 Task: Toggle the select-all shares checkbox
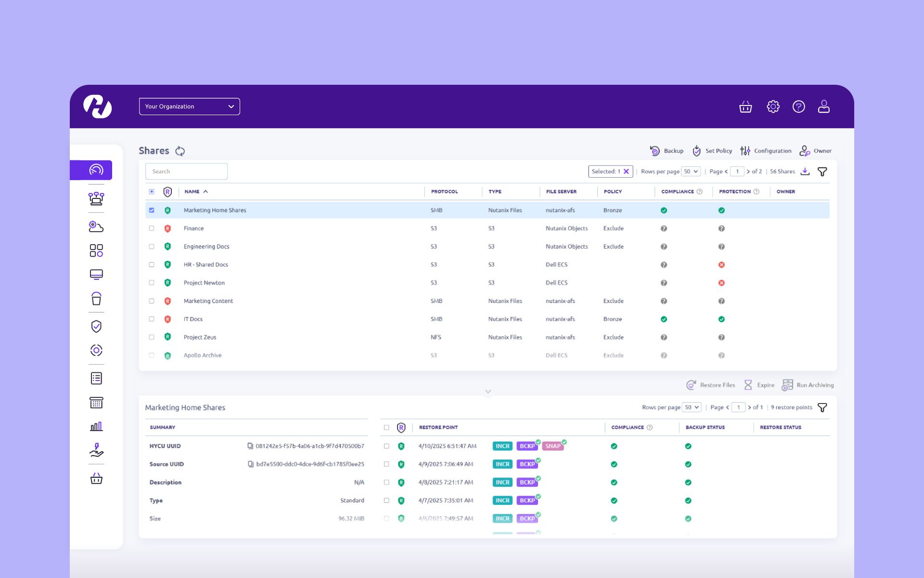tap(152, 192)
